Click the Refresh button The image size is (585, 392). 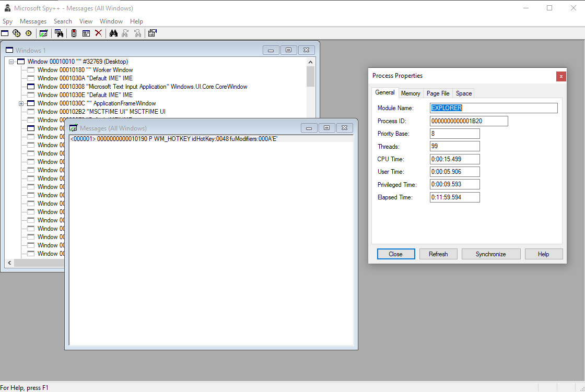(x=438, y=254)
